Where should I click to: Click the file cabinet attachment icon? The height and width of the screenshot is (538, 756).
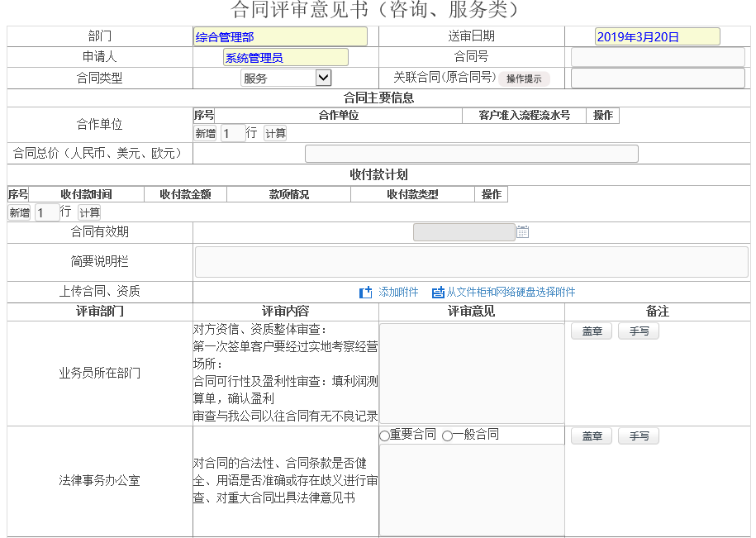coord(438,293)
